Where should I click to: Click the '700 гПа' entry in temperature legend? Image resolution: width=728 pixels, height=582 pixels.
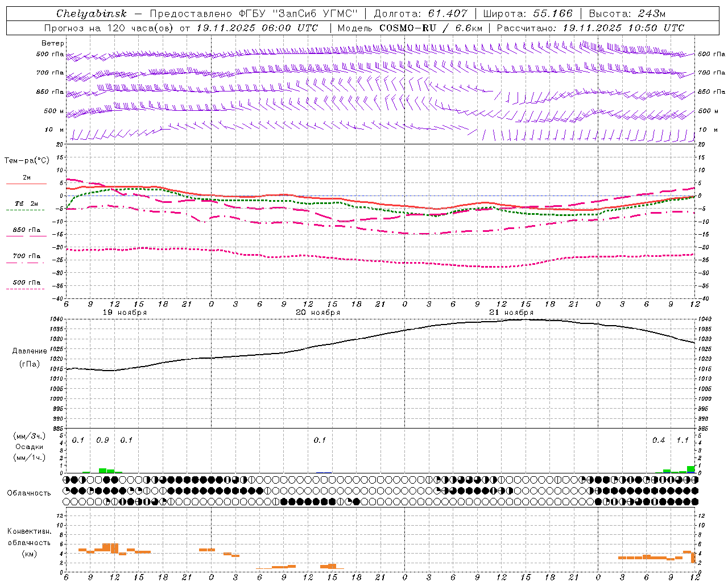(x=27, y=256)
